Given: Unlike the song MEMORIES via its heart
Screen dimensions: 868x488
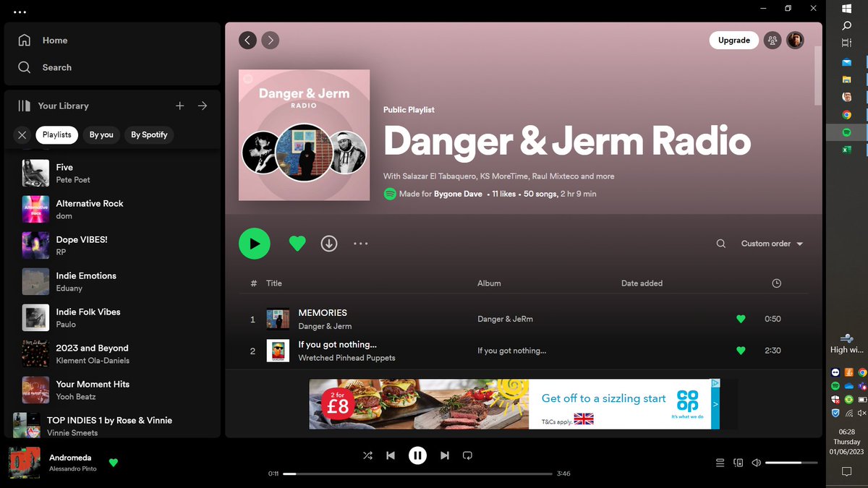Looking at the screenshot, I should (741, 318).
